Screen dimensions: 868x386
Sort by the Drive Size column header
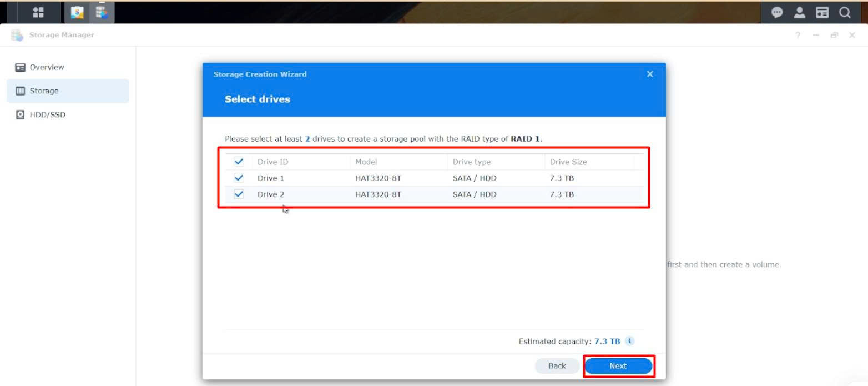pyautogui.click(x=568, y=162)
